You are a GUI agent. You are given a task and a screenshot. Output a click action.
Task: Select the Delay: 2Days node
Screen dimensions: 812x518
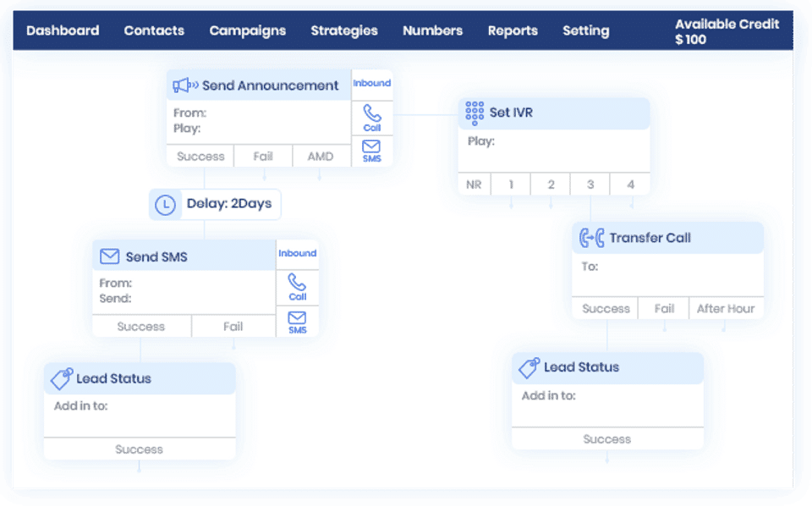click(215, 204)
